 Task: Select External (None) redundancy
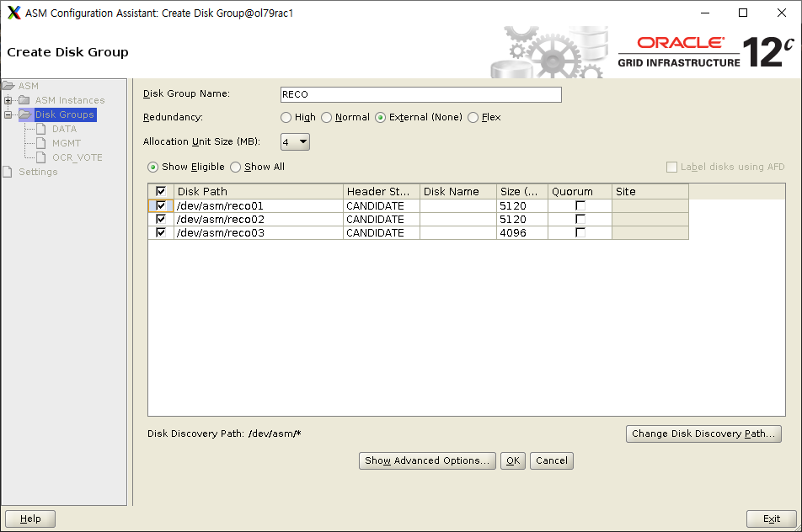380,118
